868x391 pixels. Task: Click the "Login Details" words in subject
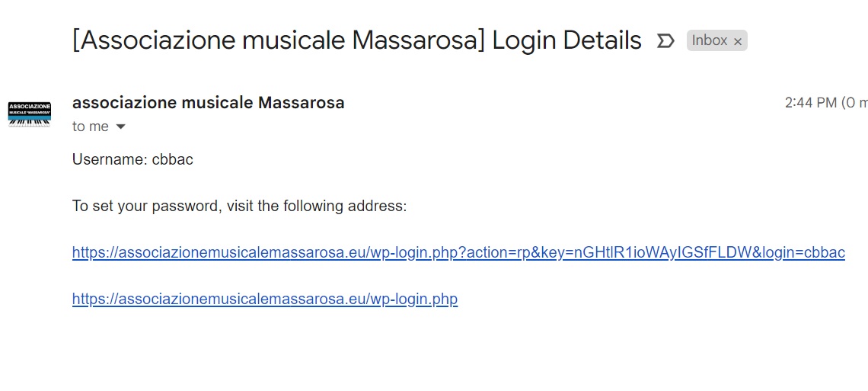pyautogui.click(x=566, y=40)
